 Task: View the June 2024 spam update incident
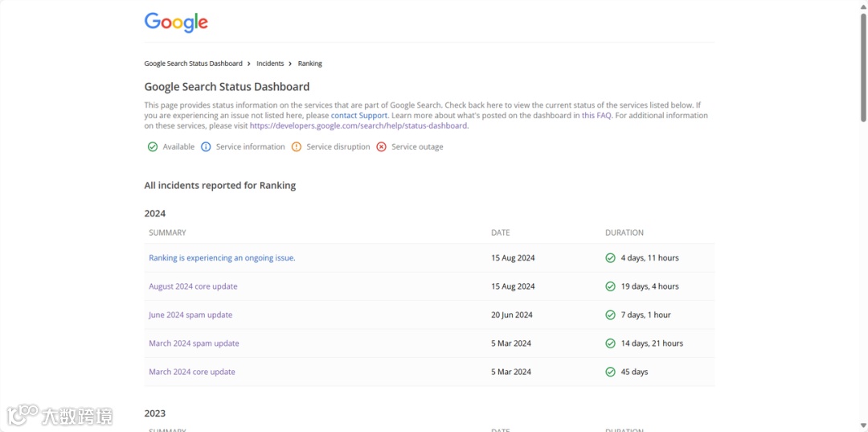coord(190,315)
